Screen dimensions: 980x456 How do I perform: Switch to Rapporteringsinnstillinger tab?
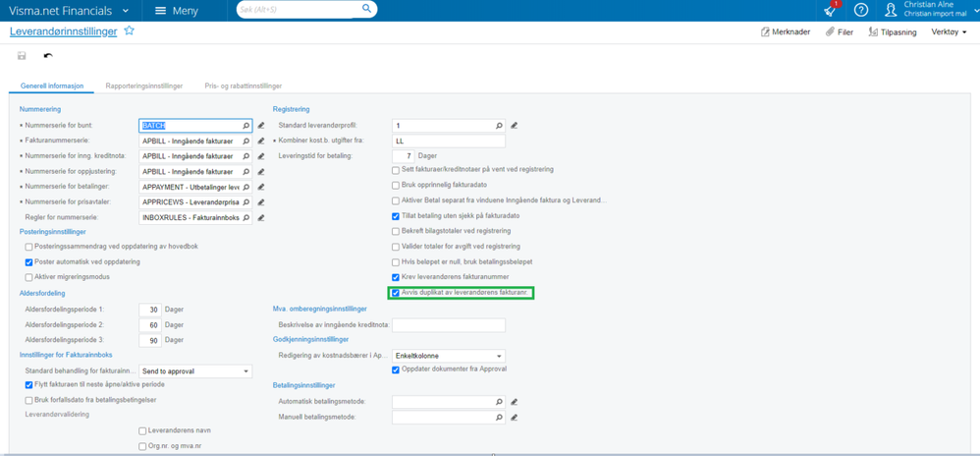click(144, 85)
